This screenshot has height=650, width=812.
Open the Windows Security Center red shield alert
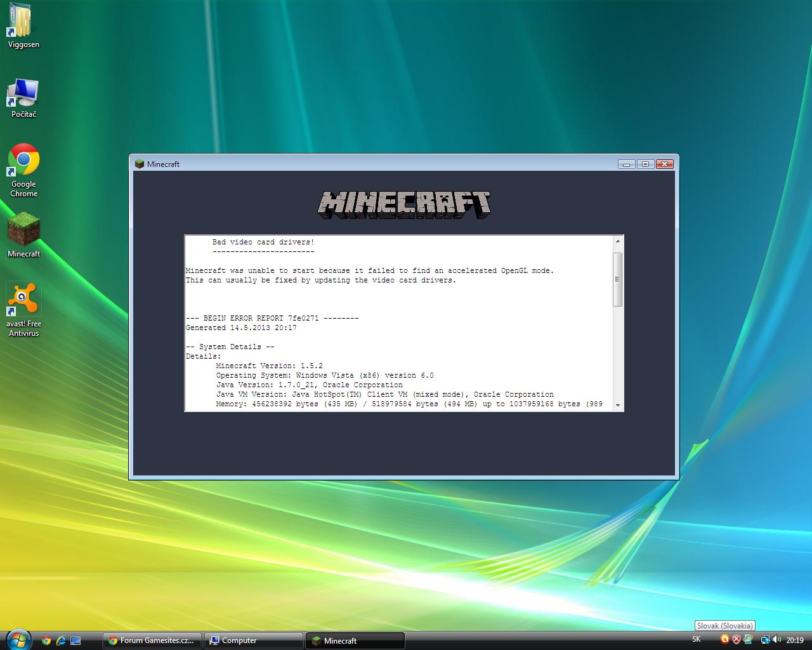pos(737,640)
